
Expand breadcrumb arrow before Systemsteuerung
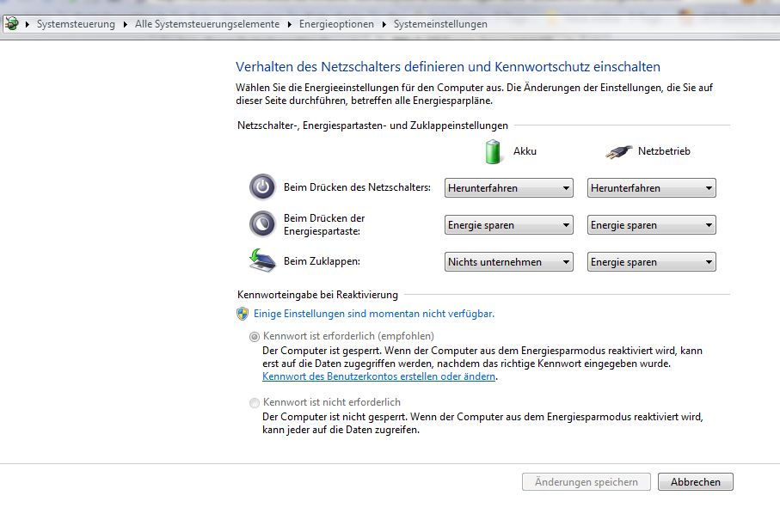click(x=28, y=24)
